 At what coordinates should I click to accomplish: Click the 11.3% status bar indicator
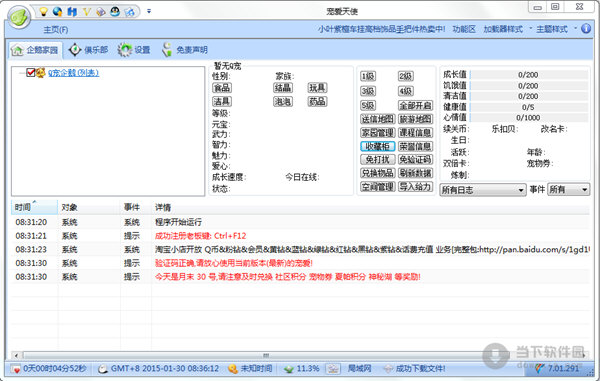(302, 369)
